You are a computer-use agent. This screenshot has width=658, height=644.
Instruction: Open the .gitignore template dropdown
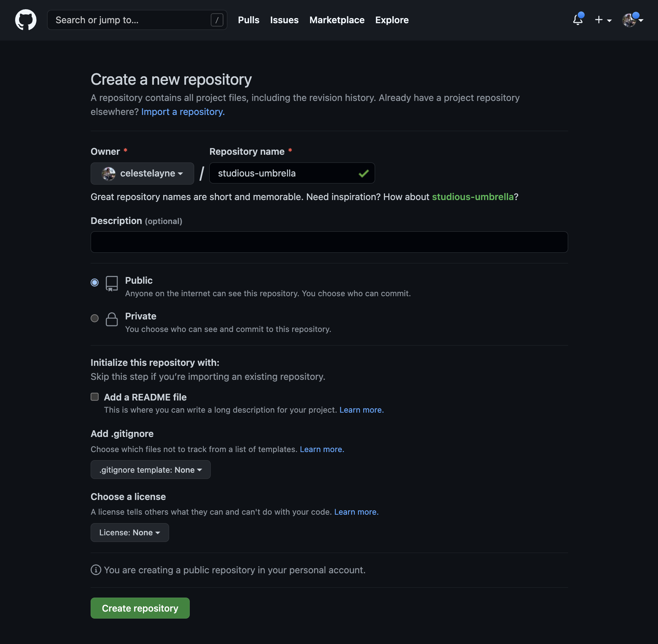151,470
